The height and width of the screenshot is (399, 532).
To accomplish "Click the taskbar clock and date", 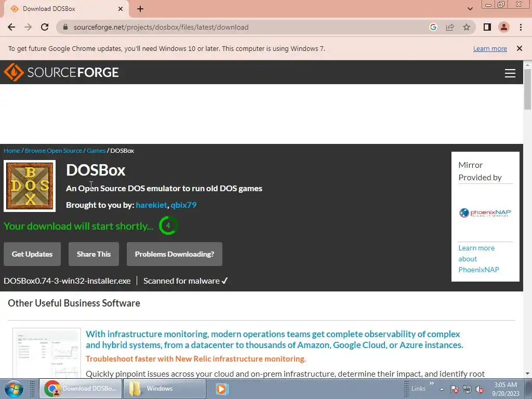I will click(x=506, y=389).
